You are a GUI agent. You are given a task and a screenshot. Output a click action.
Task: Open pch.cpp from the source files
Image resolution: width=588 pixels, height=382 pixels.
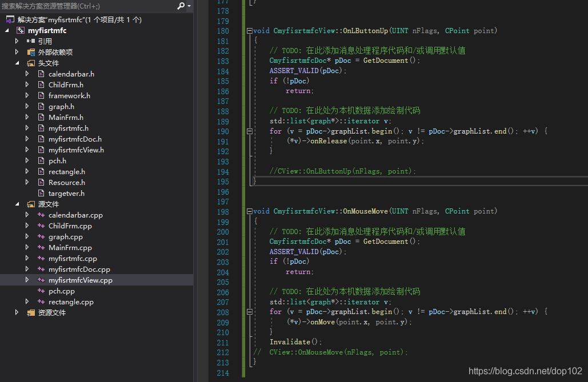pos(61,291)
